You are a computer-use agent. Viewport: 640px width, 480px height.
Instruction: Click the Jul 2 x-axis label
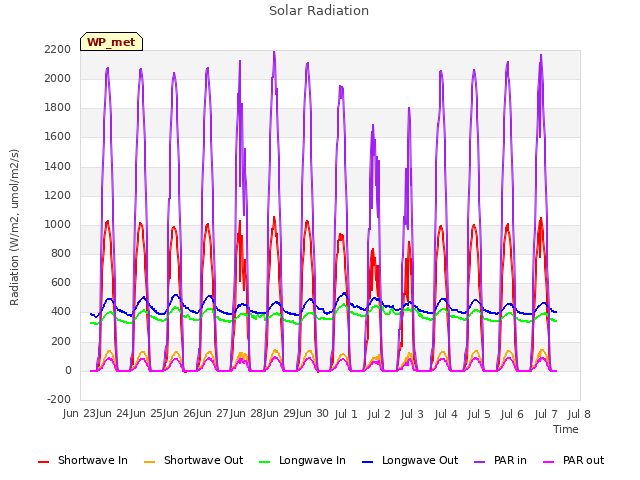[379, 414]
